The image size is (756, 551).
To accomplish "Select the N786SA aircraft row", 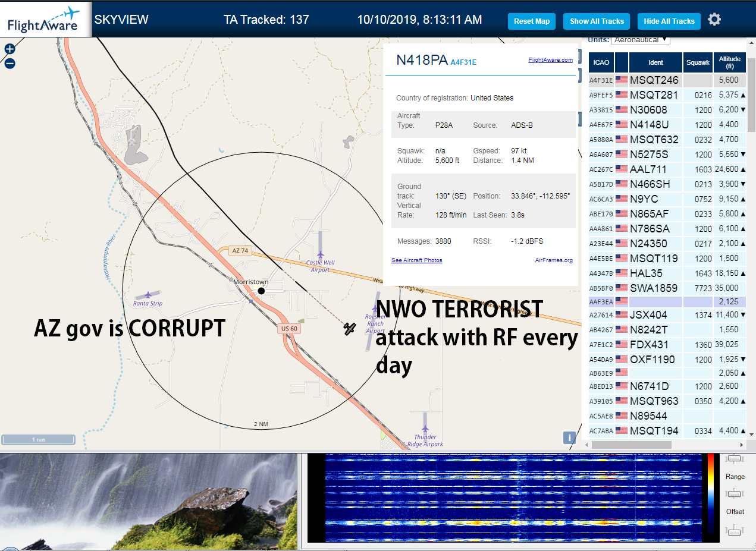I will point(667,229).
